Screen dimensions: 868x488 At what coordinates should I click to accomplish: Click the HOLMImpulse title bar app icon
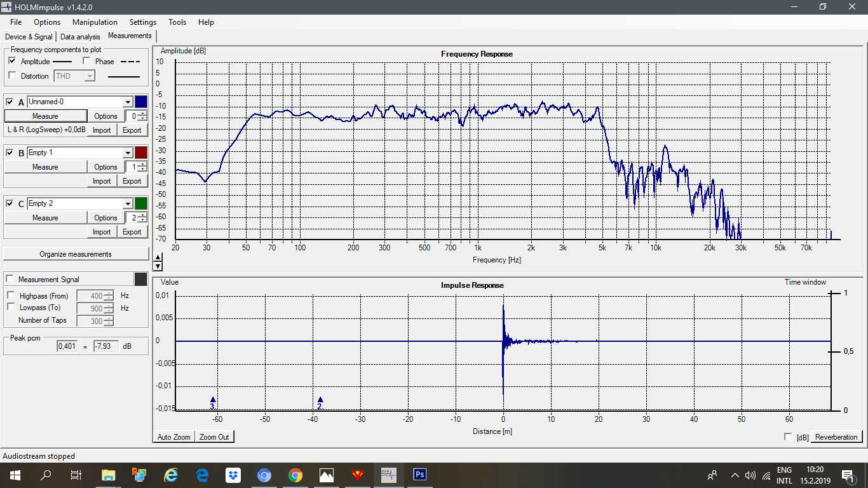pyautogui.click(x=7, y=7)
